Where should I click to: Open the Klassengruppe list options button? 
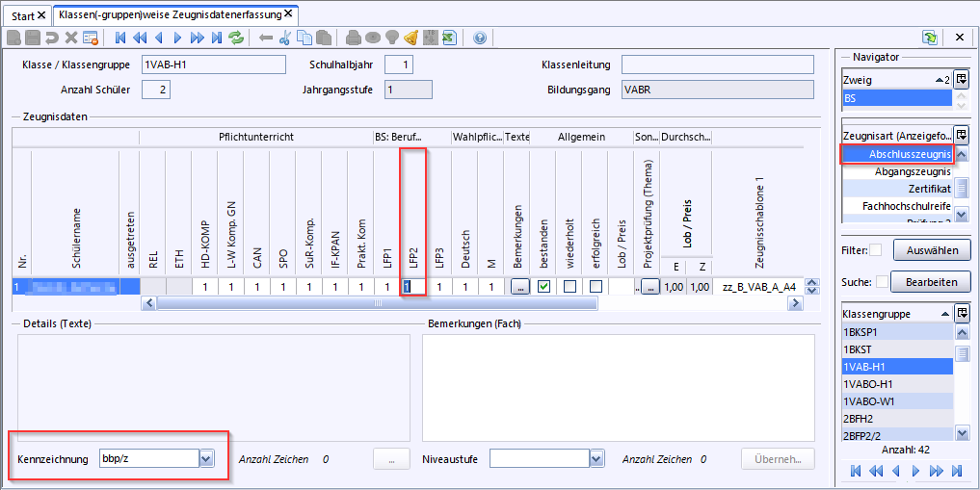961,313
